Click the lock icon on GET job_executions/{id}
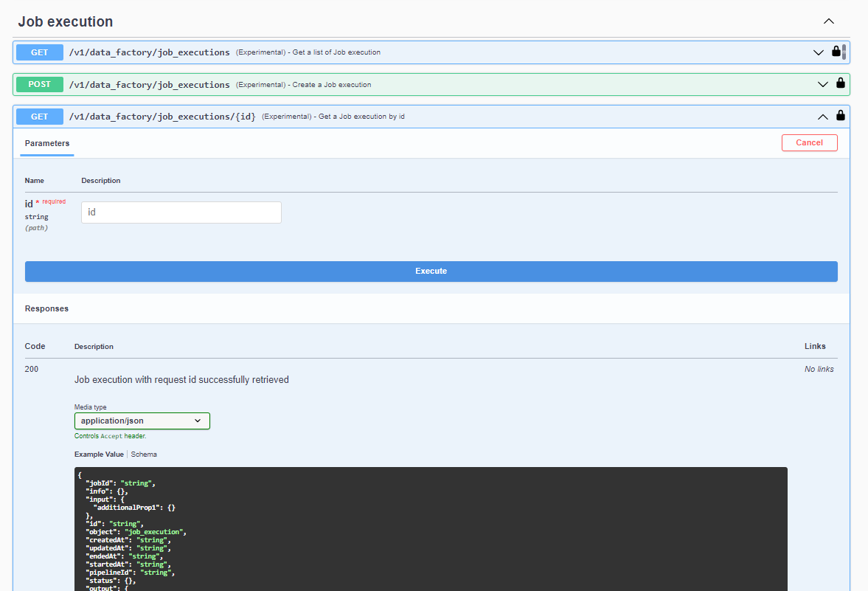Screen dimensions: 868x591 point(840,116)
